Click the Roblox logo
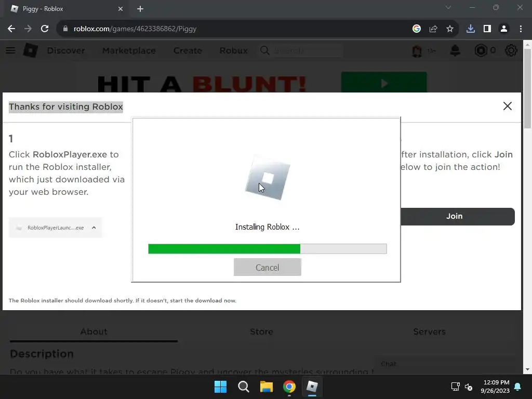This screenshot has height=399, width=532. tap(31, 50)
